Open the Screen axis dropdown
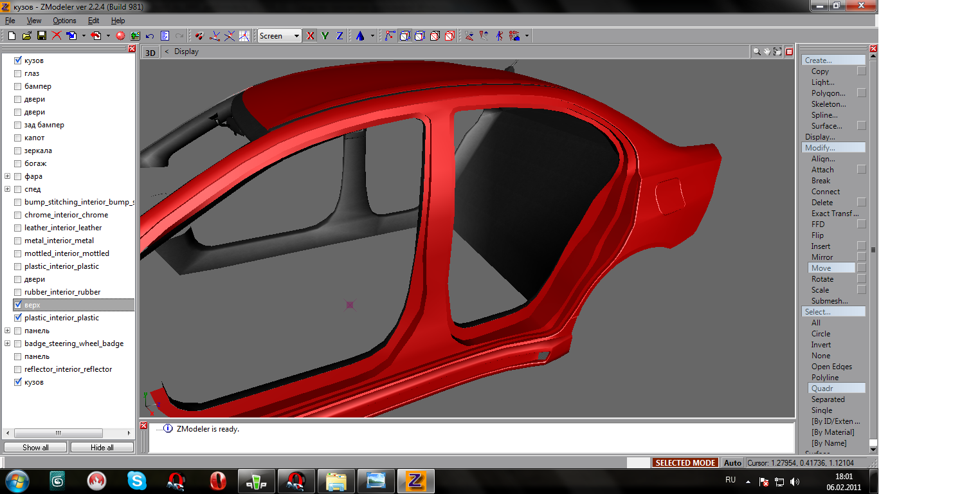Screen dimensions: 980x494 tap(296, 36)
